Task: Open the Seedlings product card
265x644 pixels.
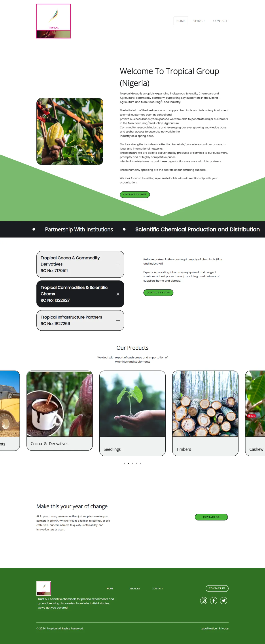Action: click(132, 413)
